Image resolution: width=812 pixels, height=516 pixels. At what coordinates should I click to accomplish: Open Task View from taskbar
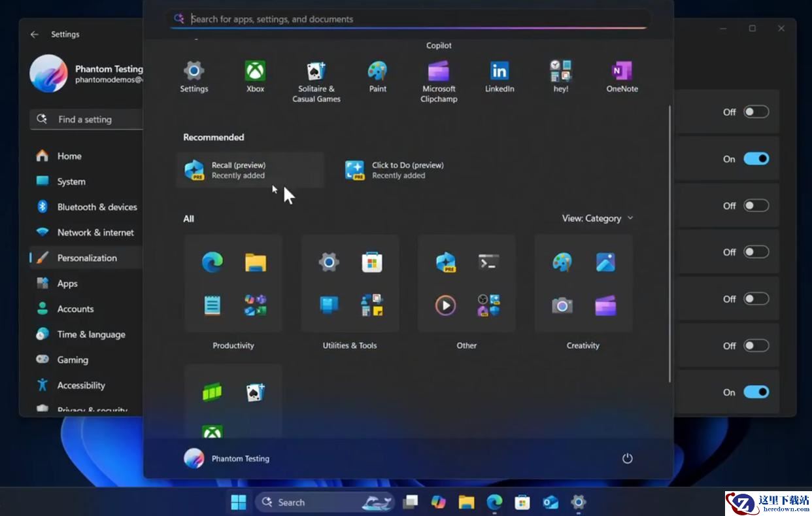coord(410,502)
